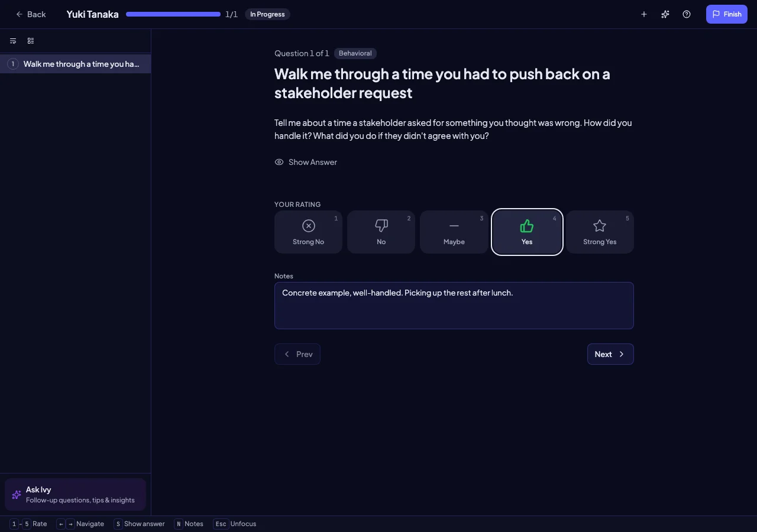Select the Maybe rating

(x=454, y=232)
